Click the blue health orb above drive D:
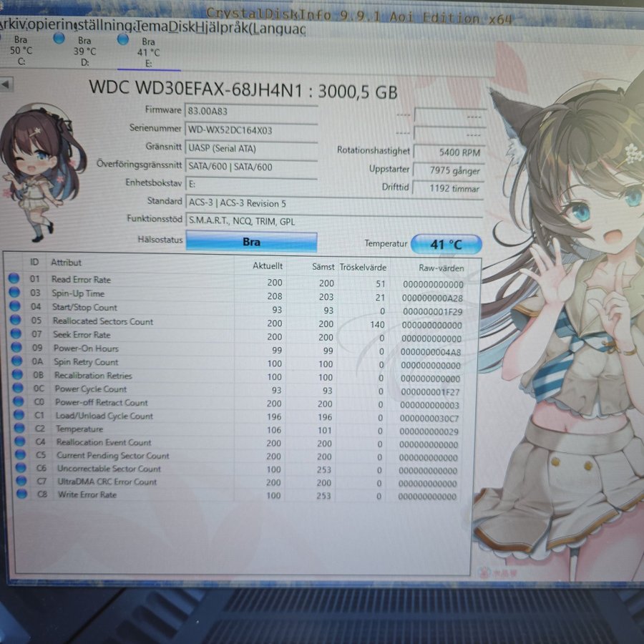 59,38
